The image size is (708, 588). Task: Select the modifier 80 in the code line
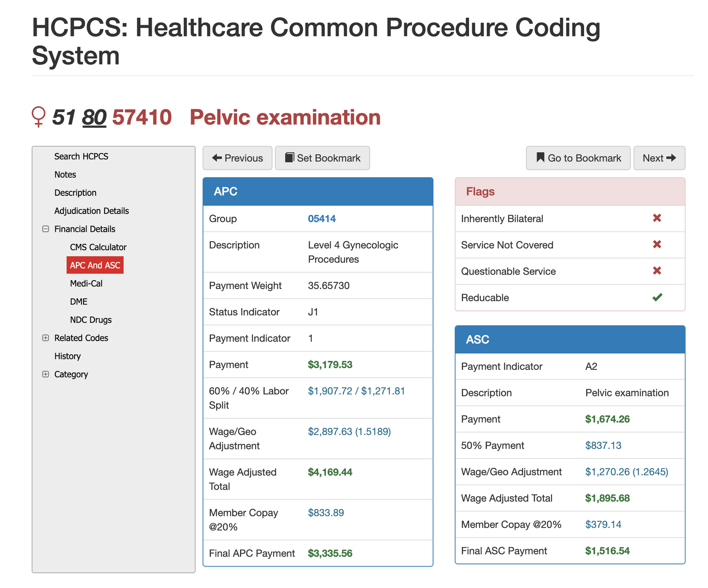click(95, 117)
